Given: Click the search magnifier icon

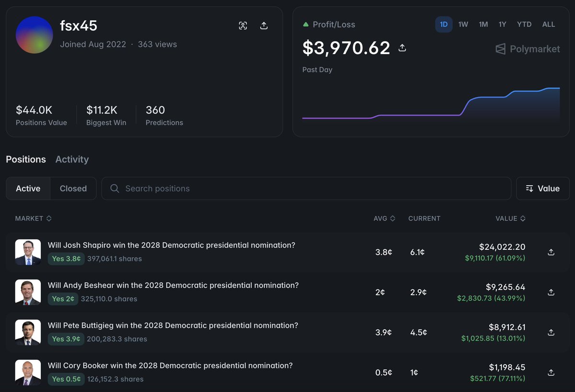Looking at the screenshot, I should click(x=115, y=189).
